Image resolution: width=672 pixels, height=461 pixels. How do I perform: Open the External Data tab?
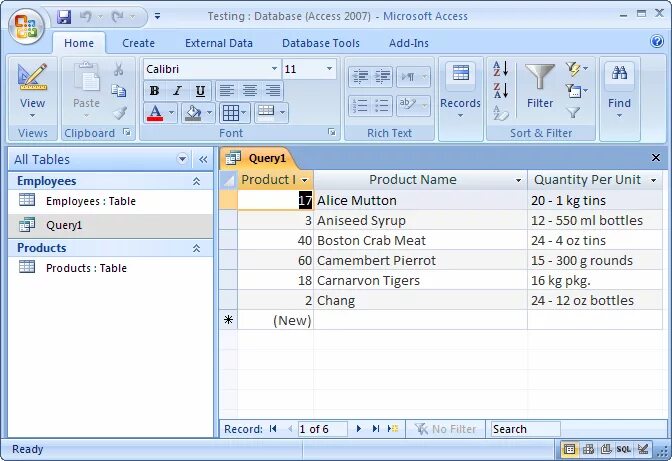(x=219, y=43)
